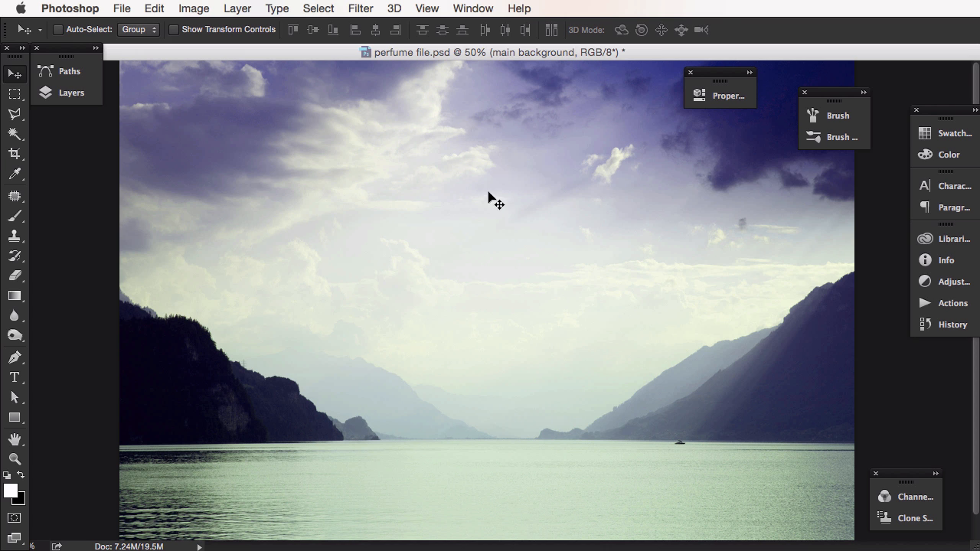Open the Swatches panel
Screen dimensions: 980x551
point(946,133)
